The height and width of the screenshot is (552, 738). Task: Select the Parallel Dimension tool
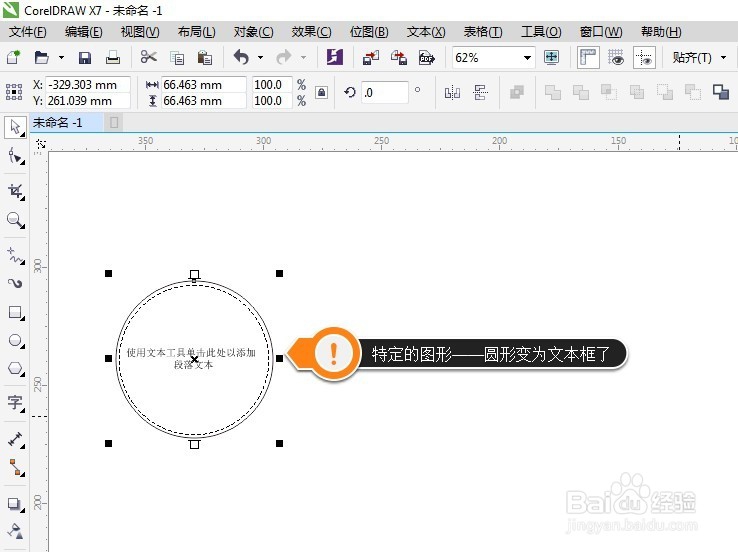click(15, 440)
